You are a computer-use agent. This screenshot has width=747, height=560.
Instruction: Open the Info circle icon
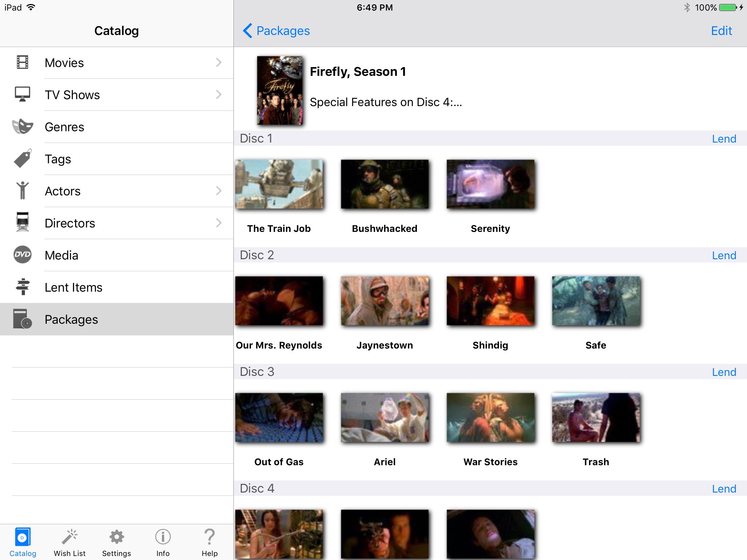pyautogui.click(x=163, y=537)
